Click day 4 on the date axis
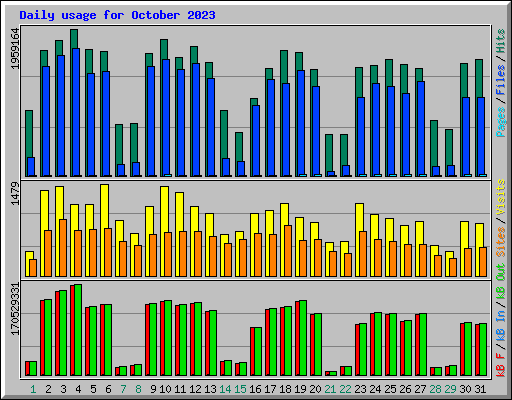 pos(78,389)
